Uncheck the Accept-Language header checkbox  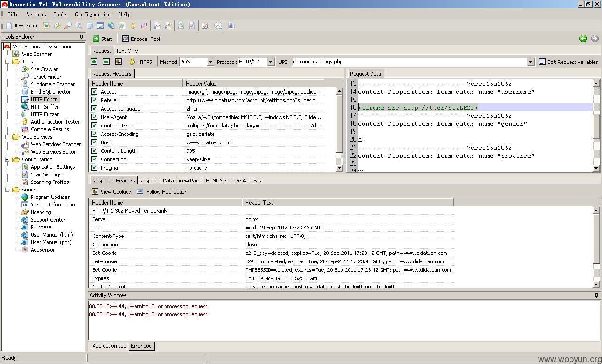[94, 109]
